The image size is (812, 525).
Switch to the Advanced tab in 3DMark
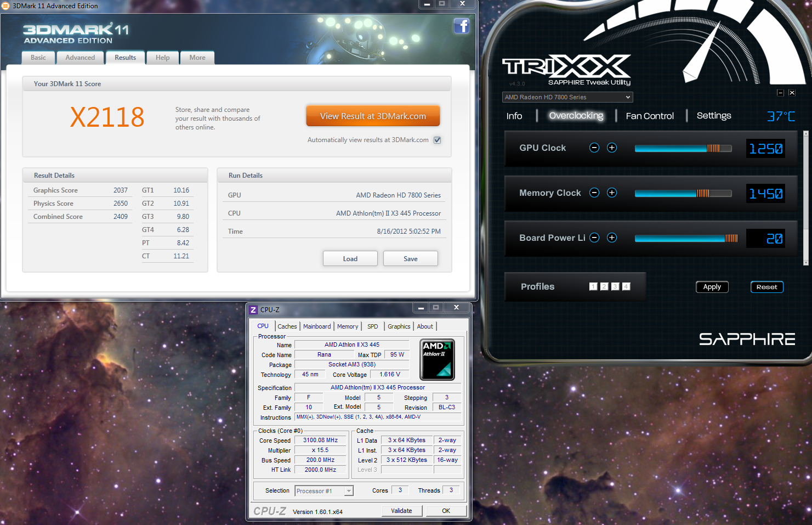click(x=80, y=58)
